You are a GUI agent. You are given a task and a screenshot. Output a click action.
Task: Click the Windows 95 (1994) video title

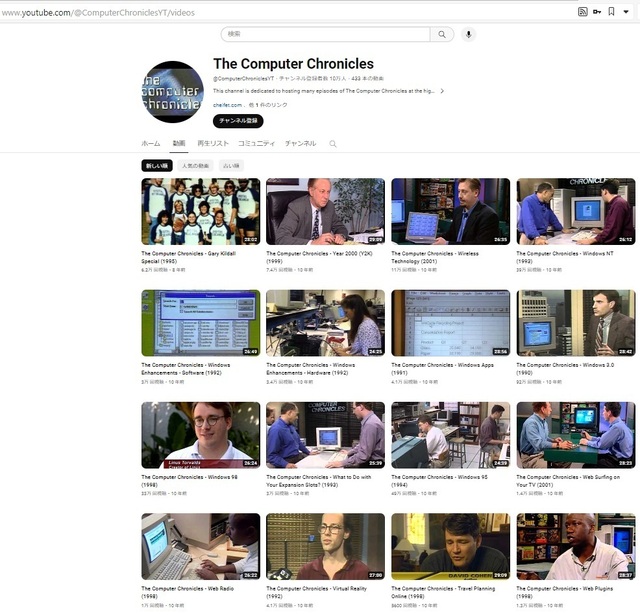pos(440,481)
